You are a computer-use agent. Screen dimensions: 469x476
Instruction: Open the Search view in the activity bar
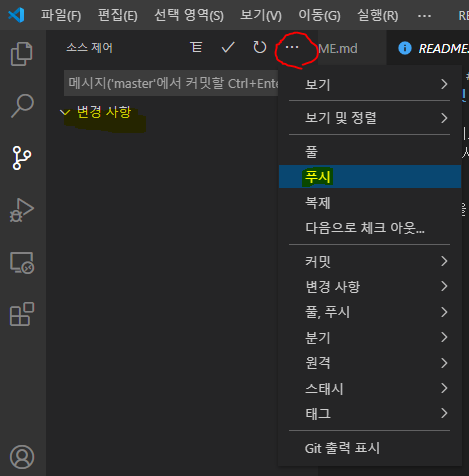point(22,106)
